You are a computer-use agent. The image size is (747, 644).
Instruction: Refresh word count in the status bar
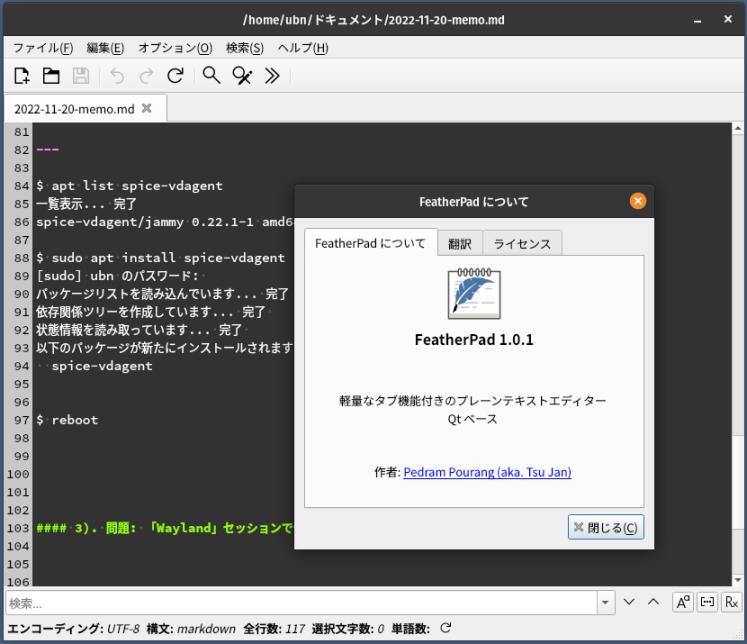pyautogui.click(x=445, y=628)
